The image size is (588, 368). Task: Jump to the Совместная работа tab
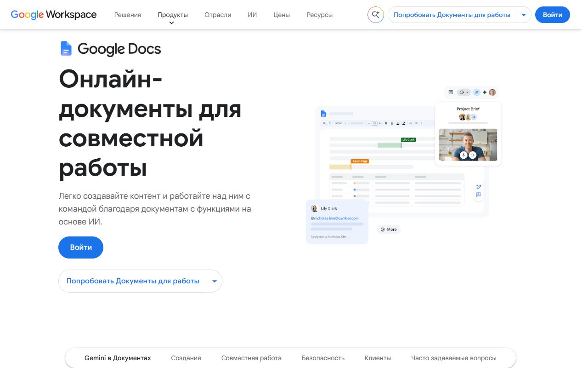coord(251,358)
